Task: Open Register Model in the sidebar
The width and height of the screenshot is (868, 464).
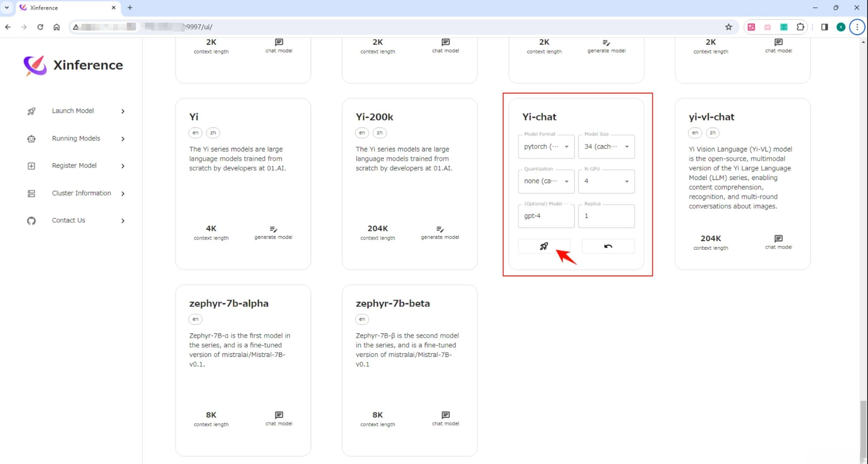Action: 74,166
